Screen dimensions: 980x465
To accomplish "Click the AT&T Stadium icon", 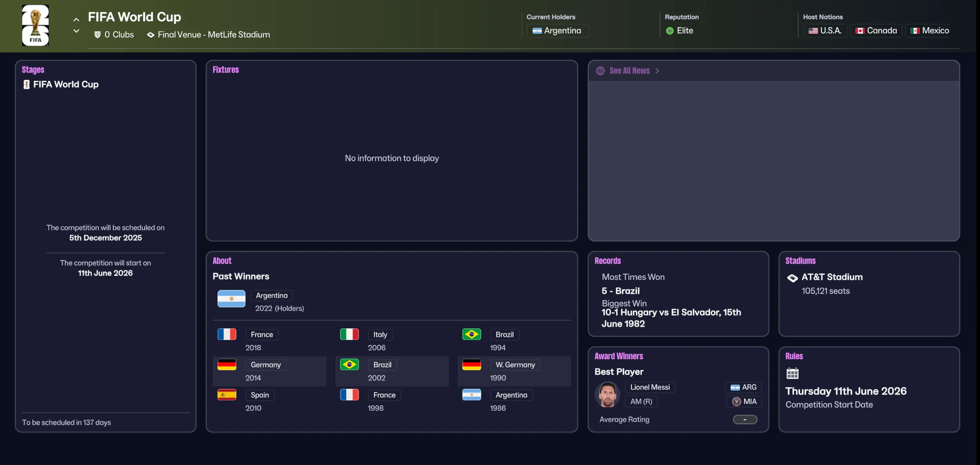I will (x=792, y=278).
